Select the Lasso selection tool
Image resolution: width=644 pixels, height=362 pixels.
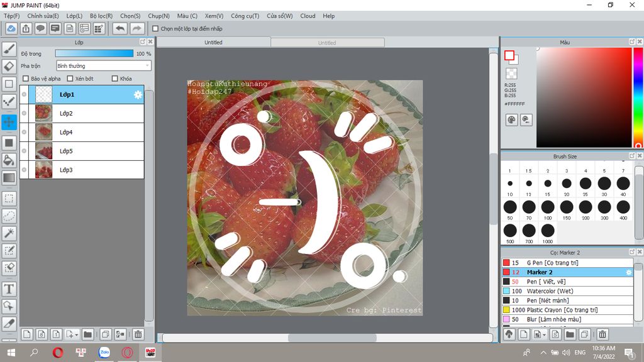pos(9,216)
